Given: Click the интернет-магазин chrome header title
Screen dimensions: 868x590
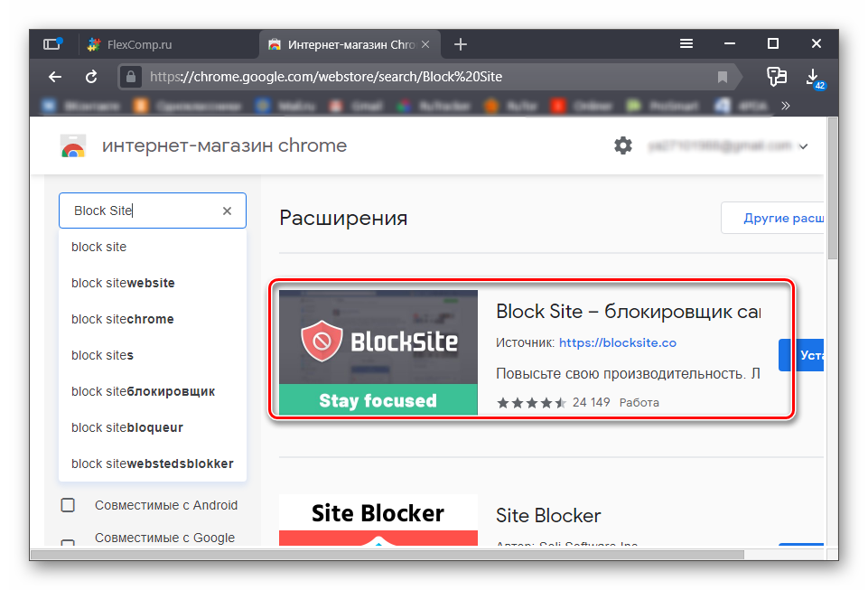Looking at the screenshot, I should click(x=224, y=145).
